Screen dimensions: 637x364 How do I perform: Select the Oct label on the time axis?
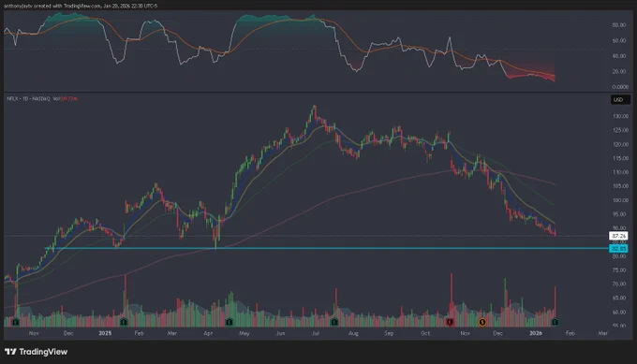(x=425, y=333)
